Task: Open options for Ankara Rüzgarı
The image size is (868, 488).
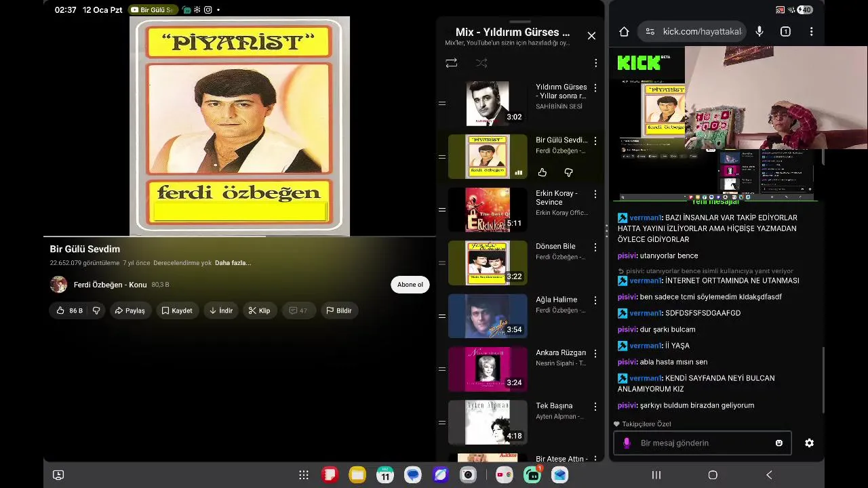Action: pos(595,353)
